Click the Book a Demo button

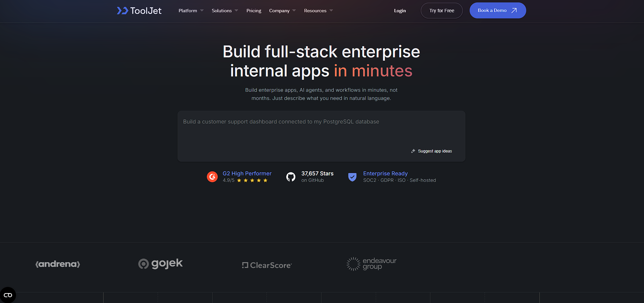click(498, 11)
